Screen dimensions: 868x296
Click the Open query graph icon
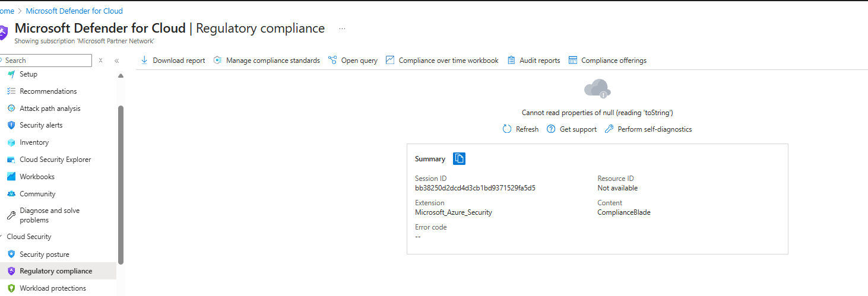(x=332, y=60)
